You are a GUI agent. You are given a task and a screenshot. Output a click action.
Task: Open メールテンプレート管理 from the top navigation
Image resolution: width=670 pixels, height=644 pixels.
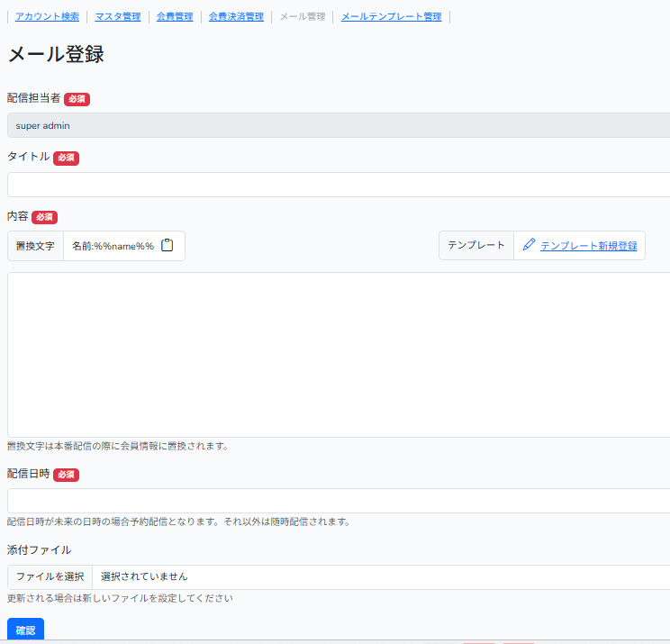pos(391,16)
